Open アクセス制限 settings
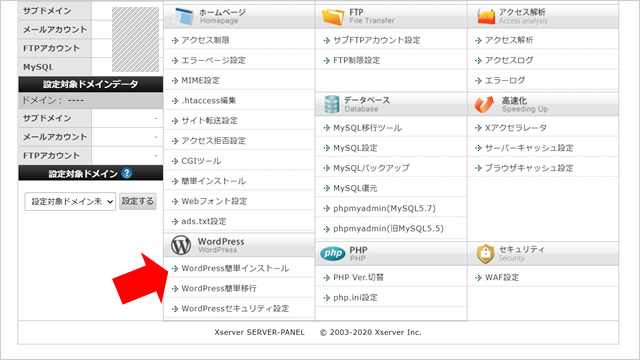Screen dimensions: 640x360 [x=205, y=40]
